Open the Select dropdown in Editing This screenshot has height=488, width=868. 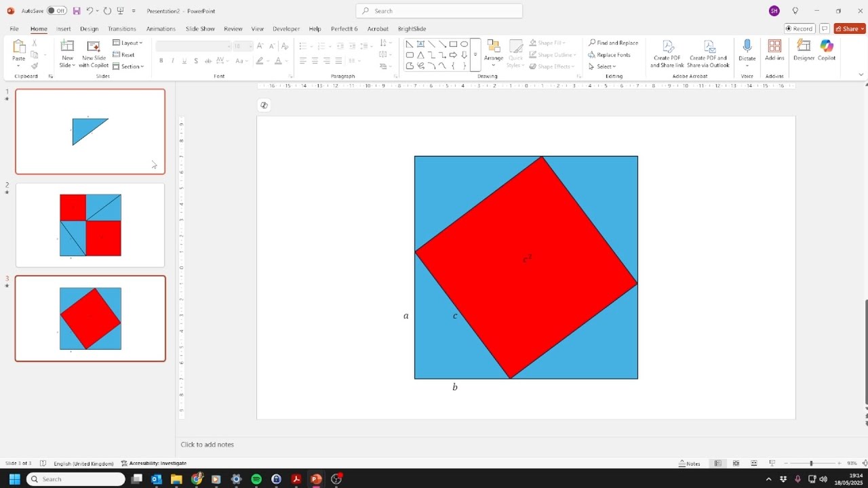602,66
